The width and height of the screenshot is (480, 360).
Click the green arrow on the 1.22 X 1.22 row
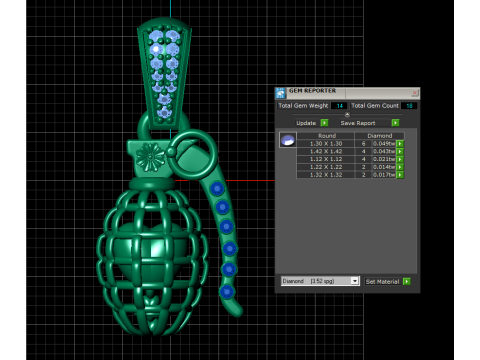coord(400,167)
